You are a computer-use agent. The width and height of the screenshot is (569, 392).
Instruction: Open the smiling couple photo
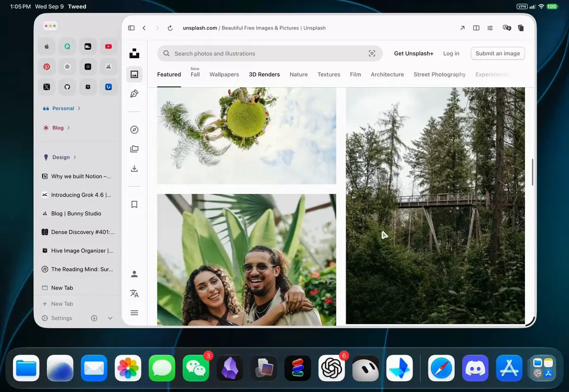(247, 260)
